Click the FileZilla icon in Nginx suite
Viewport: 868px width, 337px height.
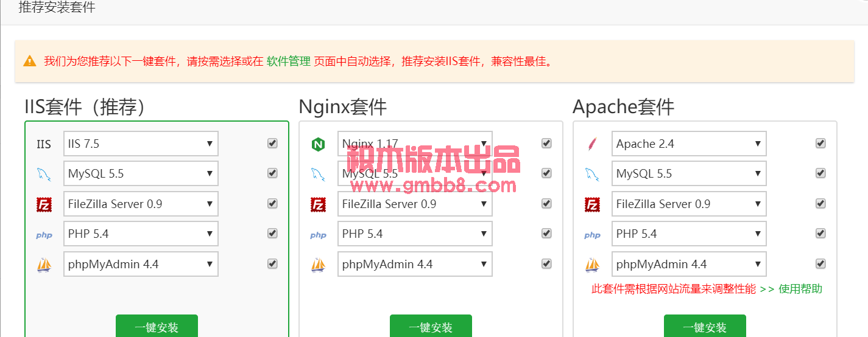(x=318, y=204)
